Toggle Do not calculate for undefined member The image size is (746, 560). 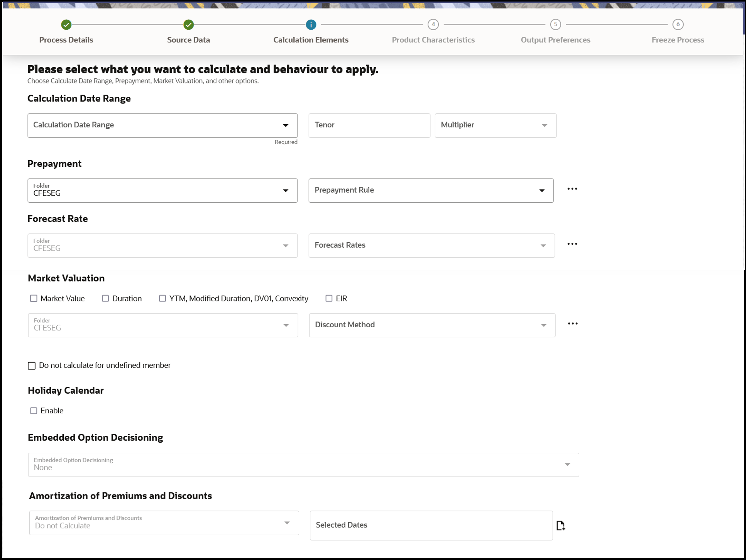point(32,365)
